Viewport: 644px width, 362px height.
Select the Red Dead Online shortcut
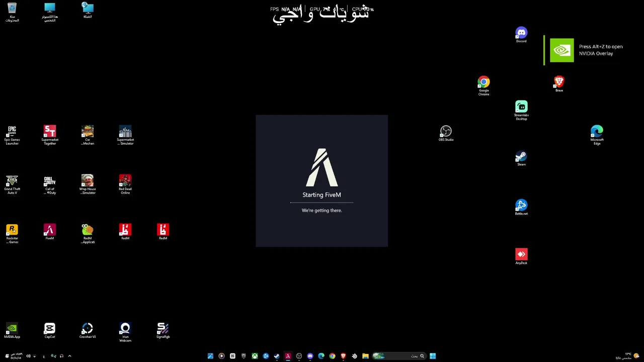125,185
